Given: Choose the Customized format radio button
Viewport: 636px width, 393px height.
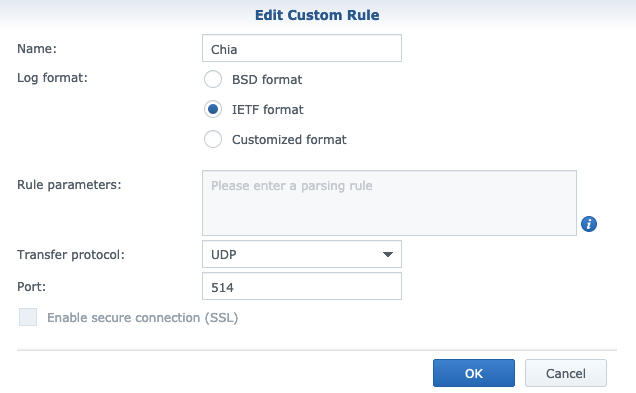Looking at the screenshot, I should [213, 139].
